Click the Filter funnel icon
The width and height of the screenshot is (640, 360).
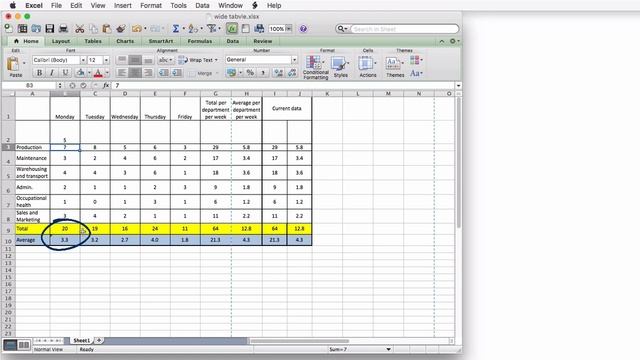click(x=211, y=28)
